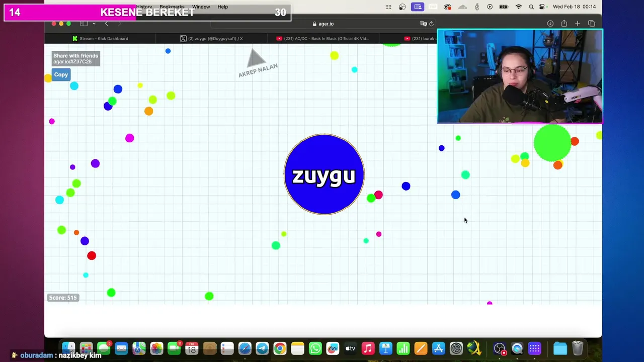Go back to the previous page
Screen dimensions: 644x362
(106, 24)
